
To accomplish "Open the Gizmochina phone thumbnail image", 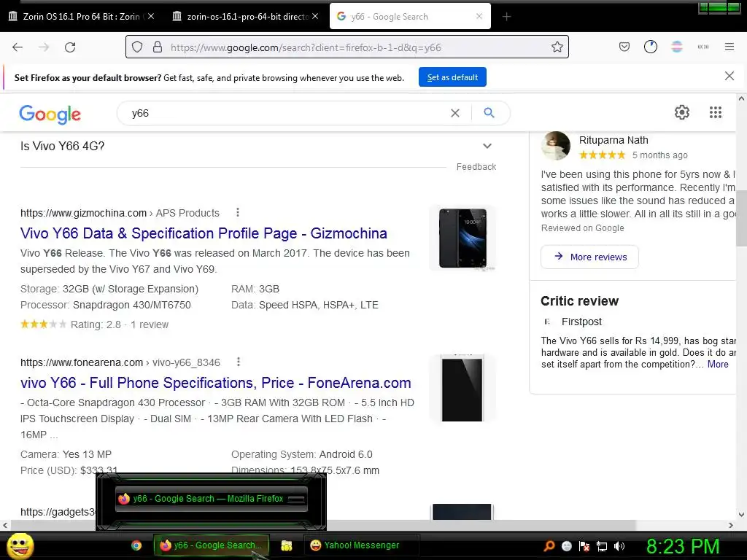I will coord(462,238).
